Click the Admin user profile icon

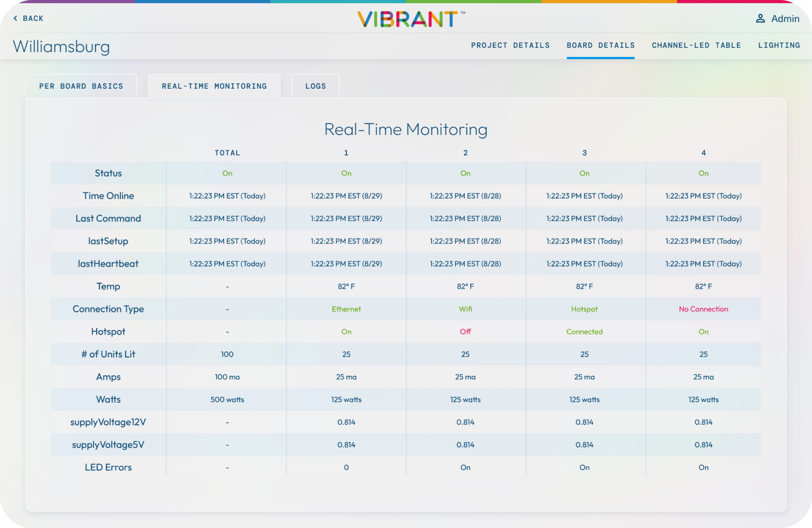760,19
